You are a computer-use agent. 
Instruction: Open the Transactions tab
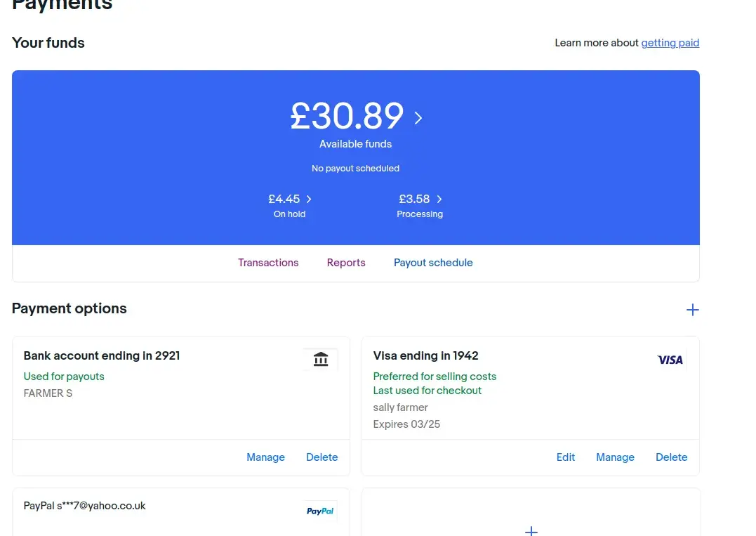[x=268, y=263]
